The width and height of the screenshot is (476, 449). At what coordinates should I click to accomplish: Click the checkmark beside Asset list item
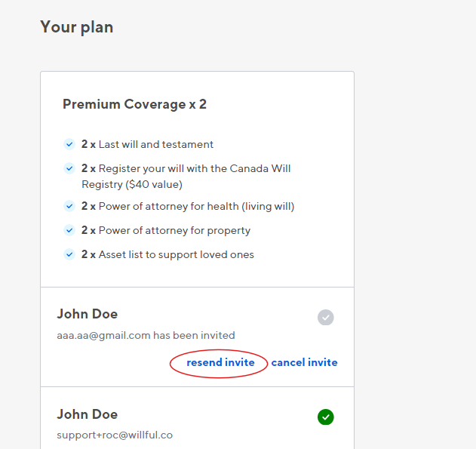69,254
